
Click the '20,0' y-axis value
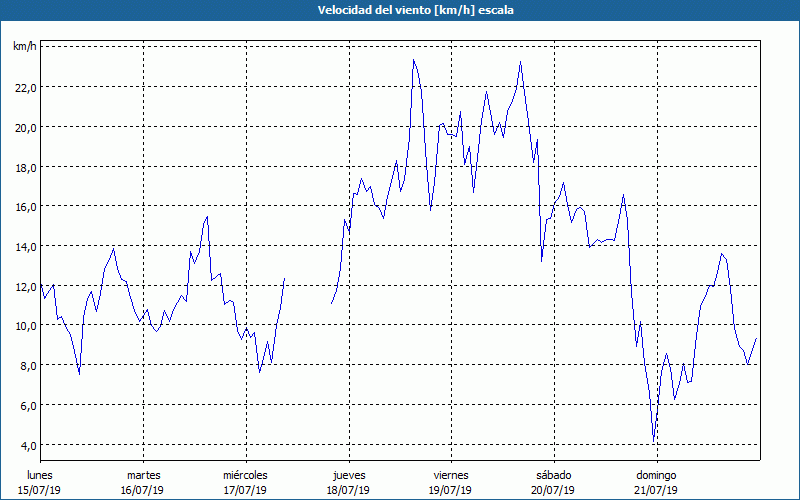coord(26,128)
